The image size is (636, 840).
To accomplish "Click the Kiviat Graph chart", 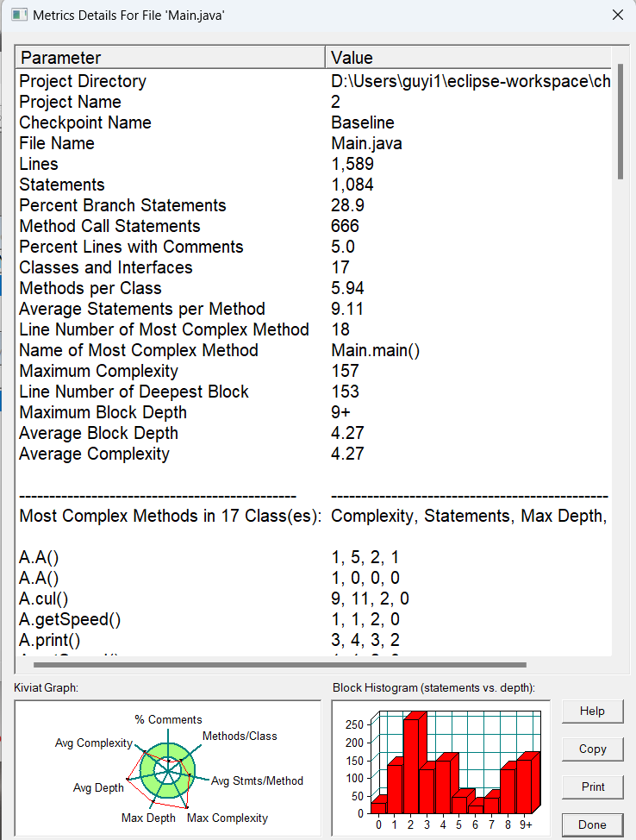I will [167, 768].
